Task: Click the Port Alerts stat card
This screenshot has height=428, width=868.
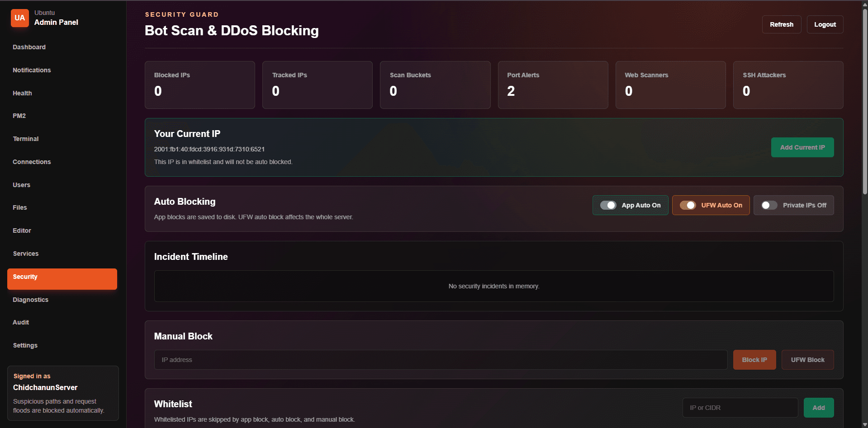Action: click(553, 85)
